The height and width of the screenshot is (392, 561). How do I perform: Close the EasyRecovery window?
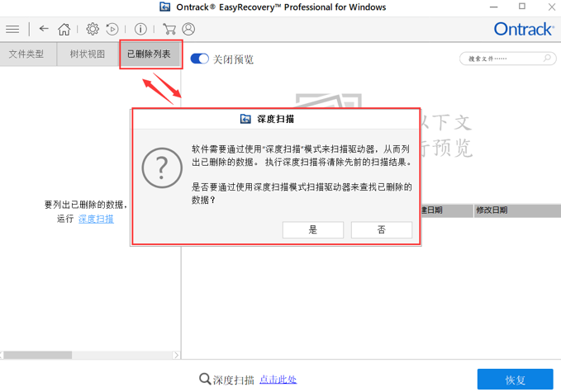[552, 7]
